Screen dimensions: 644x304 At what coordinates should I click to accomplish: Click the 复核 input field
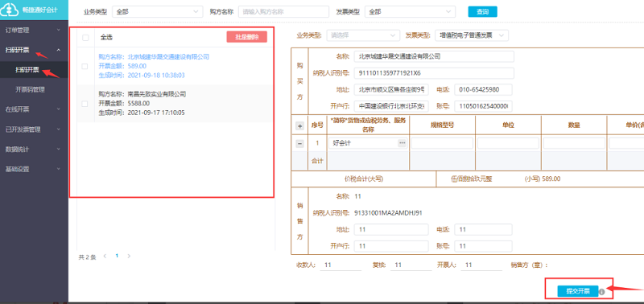411,265
